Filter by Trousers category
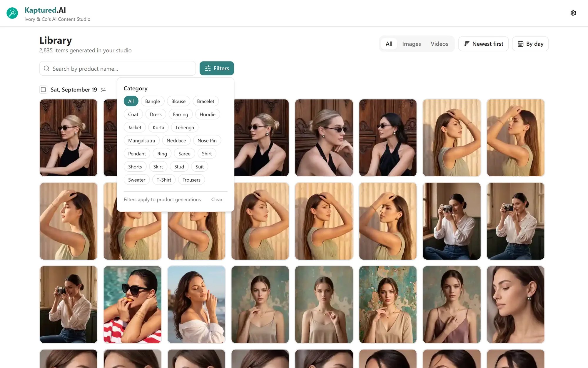 pos(191,180)
